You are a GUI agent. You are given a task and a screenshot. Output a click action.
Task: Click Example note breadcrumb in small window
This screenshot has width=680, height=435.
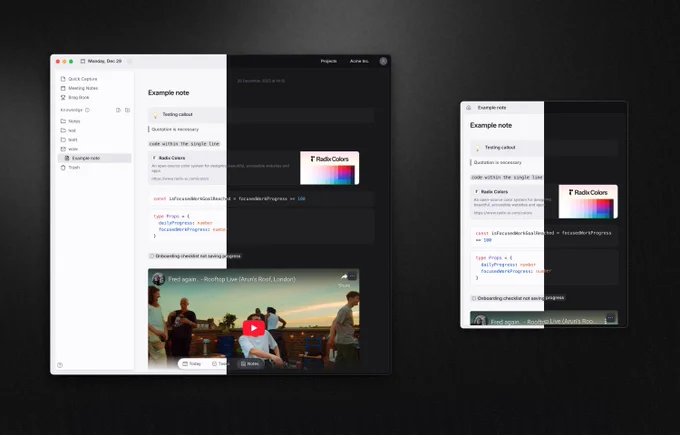[492, 108]
